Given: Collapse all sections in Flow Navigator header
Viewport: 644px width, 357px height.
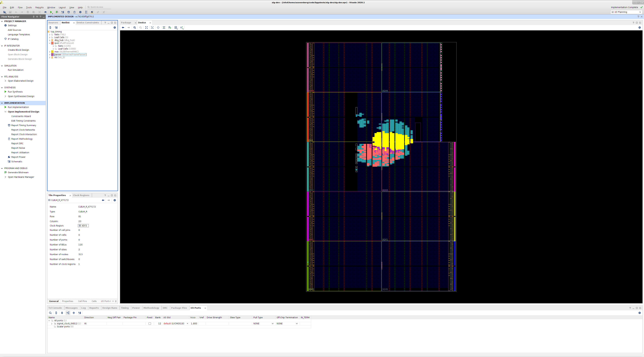Looking at the screenshot, I should tap(34, 17).
